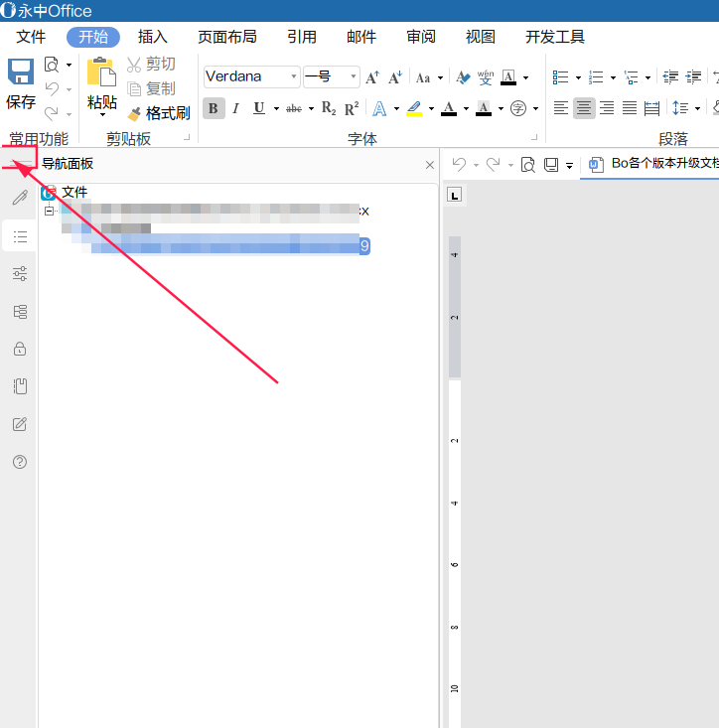The height and width of the screenshot is (728, 719).
Task: Open print preview icon in ribbon
Action: pyautogui.click(x=52, y=65)
